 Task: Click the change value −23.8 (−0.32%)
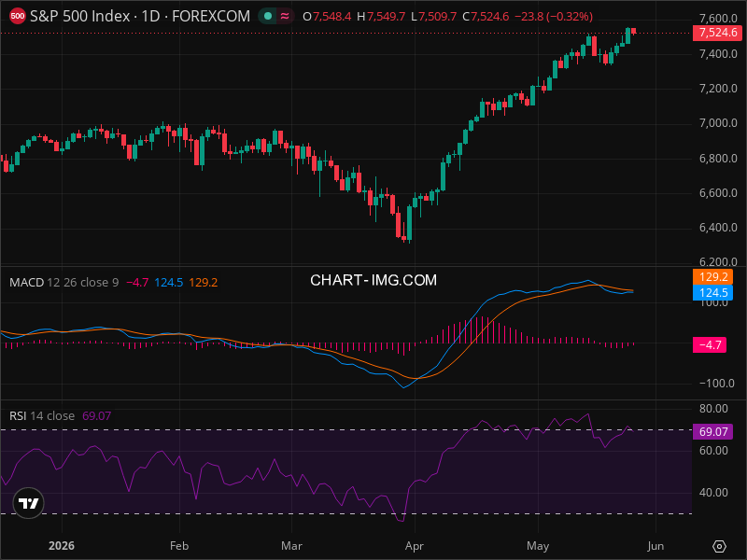click(554, 17)
